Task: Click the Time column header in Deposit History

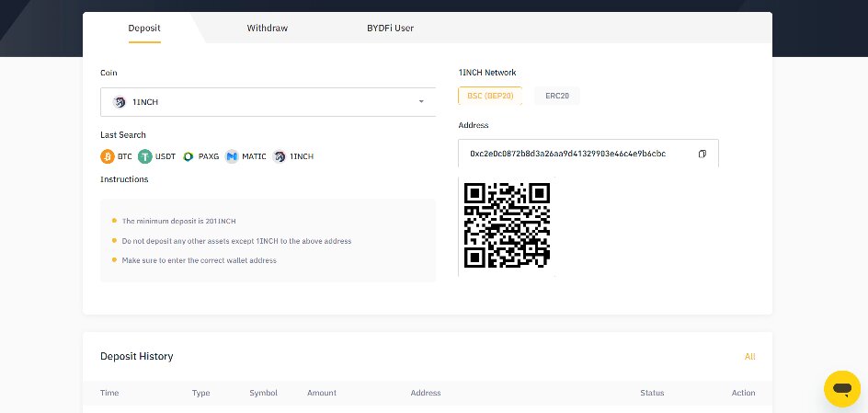Action: 109,393
